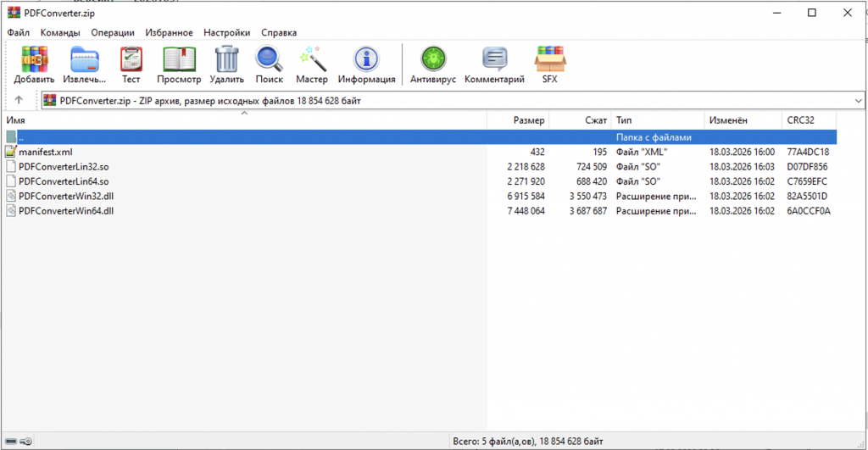Launch the Мастер wizard icon
The height and width of the screenshot is (450, 868).
[x=312, y=59]
